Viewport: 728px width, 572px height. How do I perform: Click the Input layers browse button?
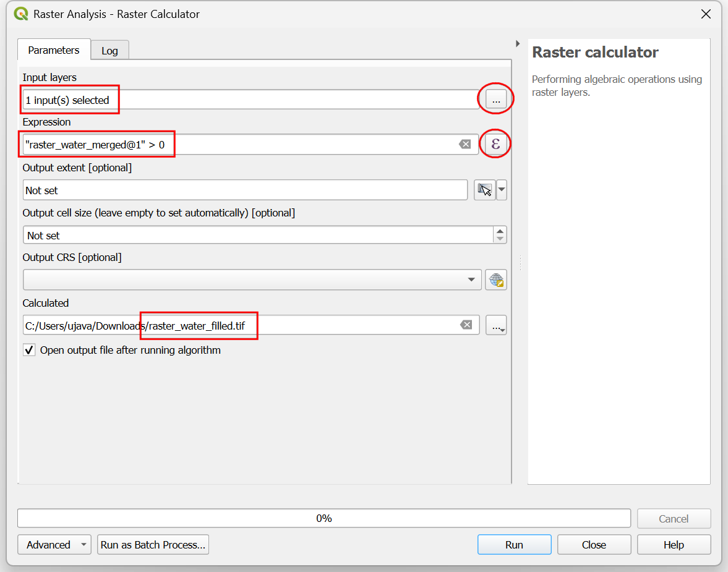pos(495,100)
